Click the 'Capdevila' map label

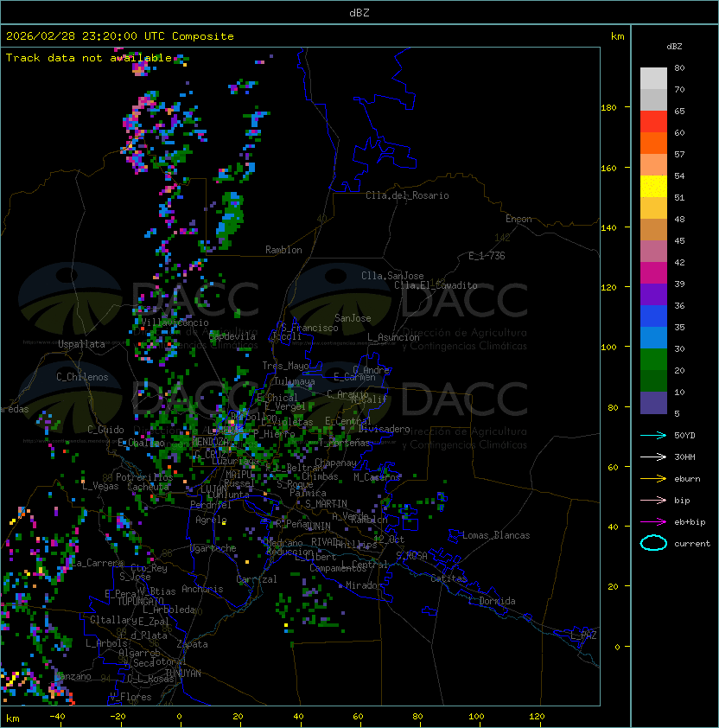[232, 336]
